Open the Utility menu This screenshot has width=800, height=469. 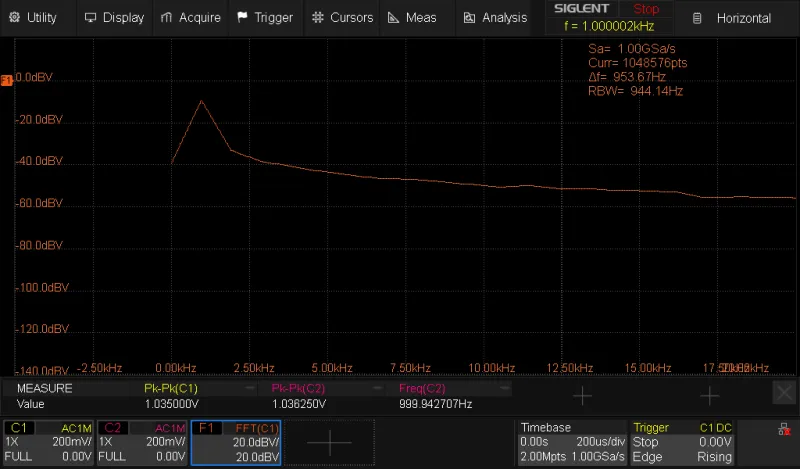point(33,18)
